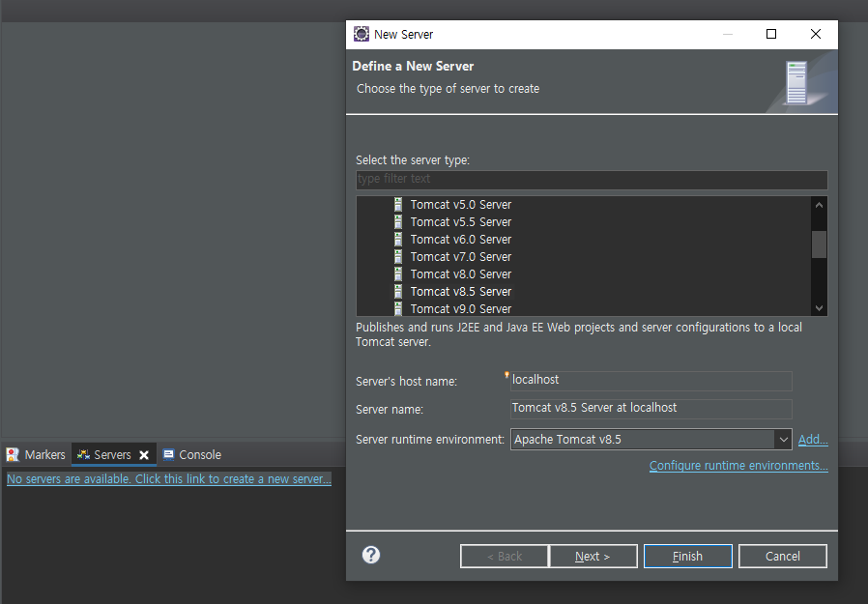Image resolution: width=868 pixels, height=604 pixels.
Task: Switch to the Markers tab
Action: [36, 454]
